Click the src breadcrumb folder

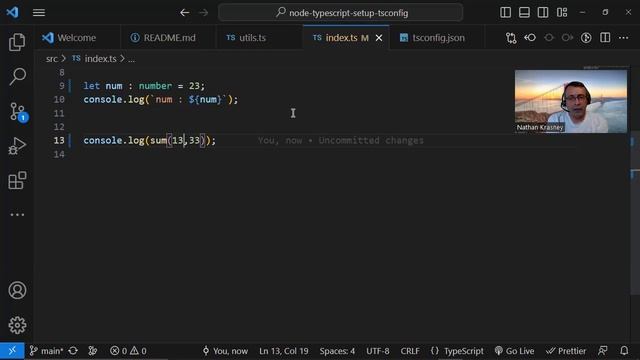pos(52,59)
